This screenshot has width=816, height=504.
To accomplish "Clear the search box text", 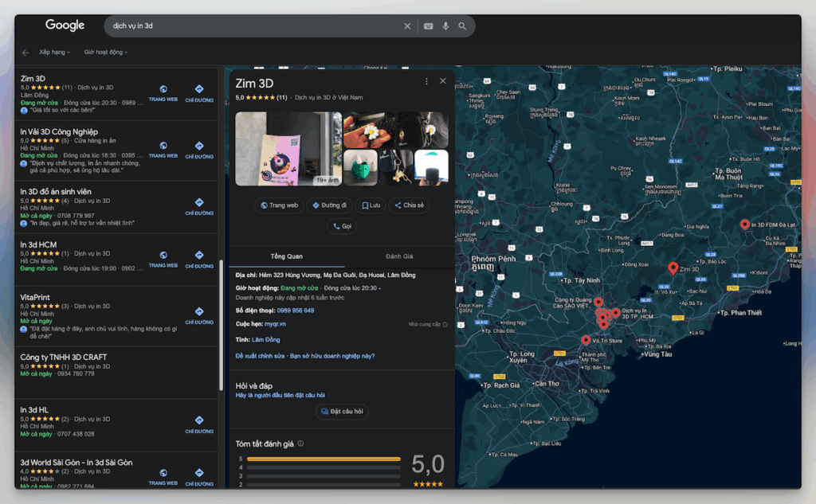I will [x=407, y=26].
